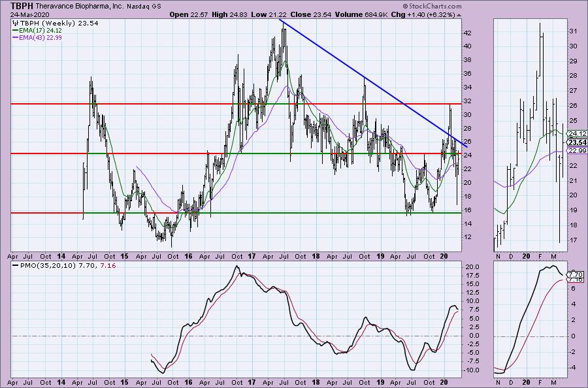588x388 pixels.
Task: Click the PMO(35,20,10) indicator legend
Action: 64,266
